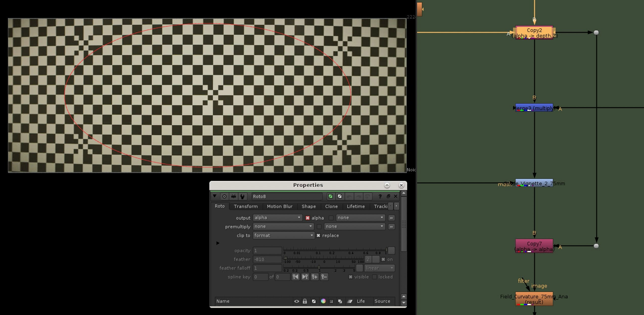This screenshot has width=644, height=315.
Task: Click the green node color swatch icon
Action: tap(330, 196)
